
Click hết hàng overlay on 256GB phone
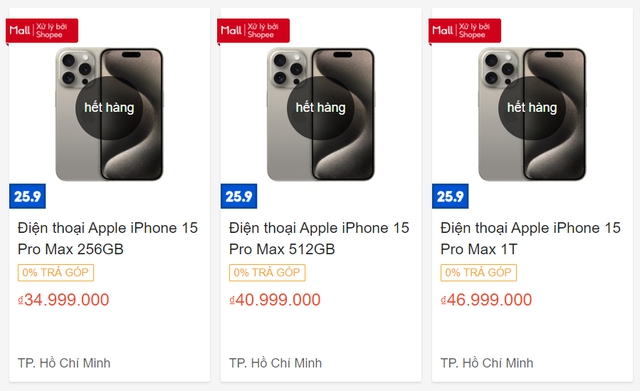pos(109,108)
